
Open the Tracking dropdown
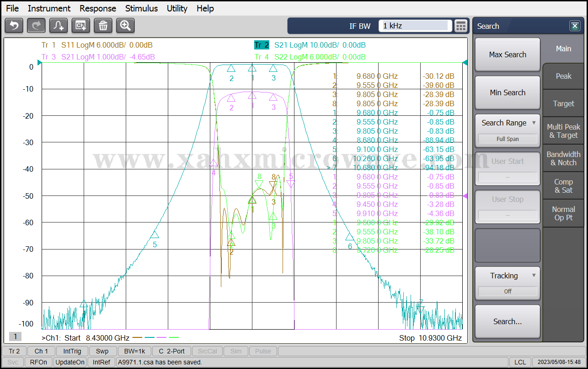pos(508,283)
